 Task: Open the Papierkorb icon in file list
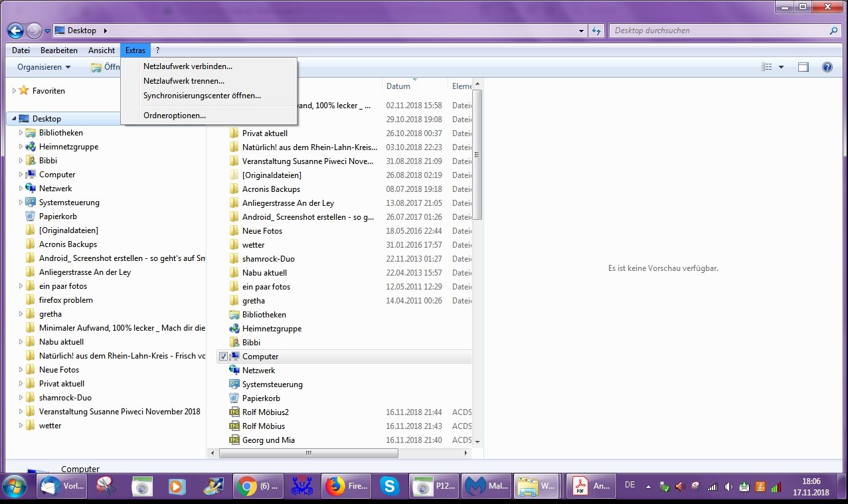pos(261,398)
